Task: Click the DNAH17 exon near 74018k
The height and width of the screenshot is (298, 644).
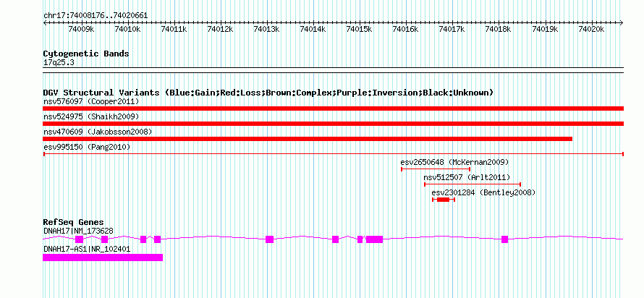Action: click(x=505, y=239)
